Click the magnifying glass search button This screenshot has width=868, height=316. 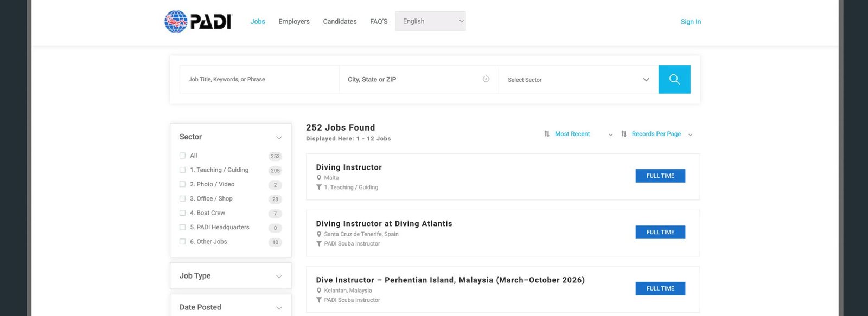click(674, 79)
